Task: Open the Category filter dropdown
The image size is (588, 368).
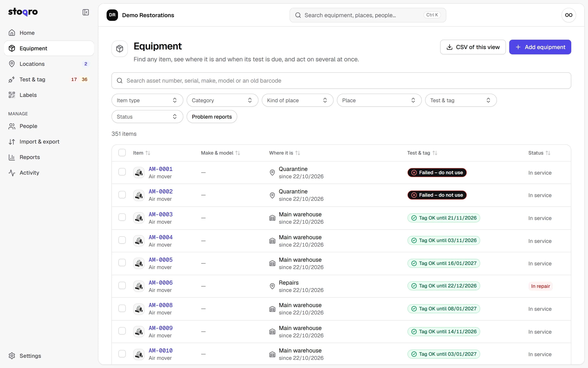Action: [222, 100]
